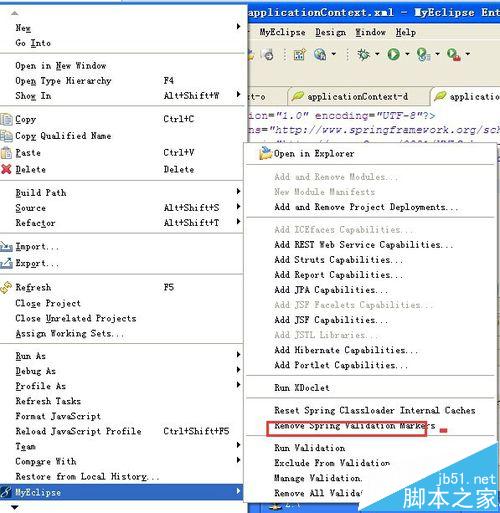Click the globe web browser toolbar icon
Image resolution: width=500 pixels, height=513 pixels.
coord(320,54)
